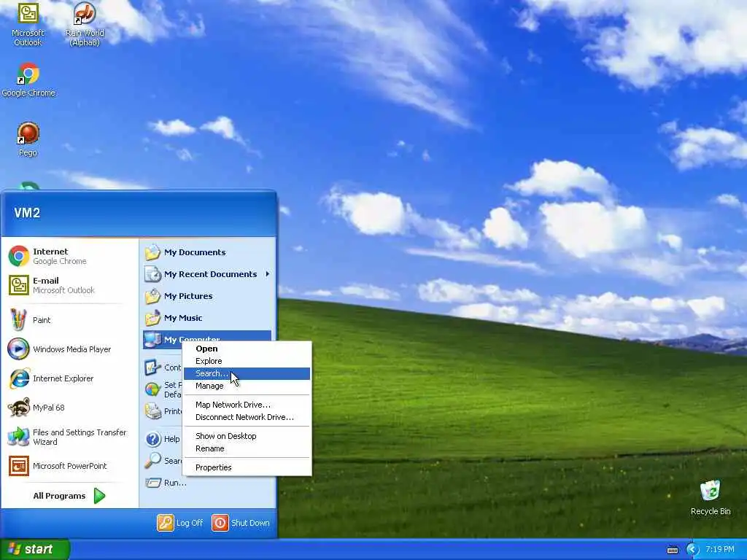Click the 7:19 PM clock

720,549
